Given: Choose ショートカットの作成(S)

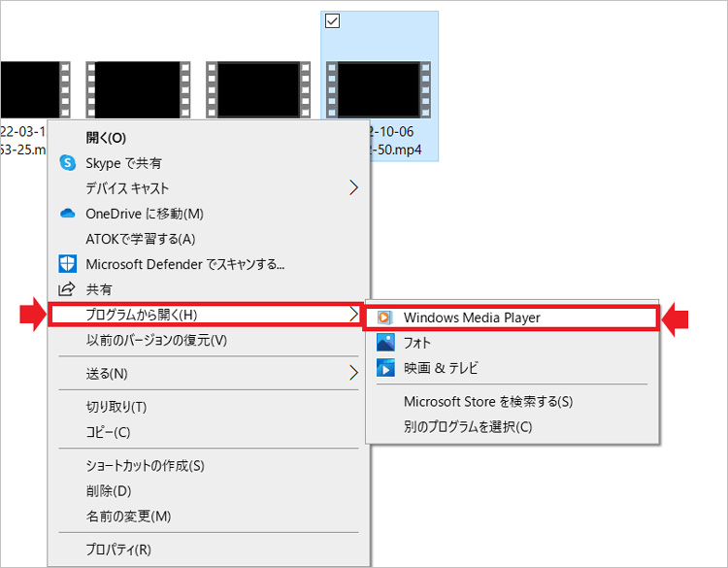Looking at the screenshot, I should coord(209,465).
